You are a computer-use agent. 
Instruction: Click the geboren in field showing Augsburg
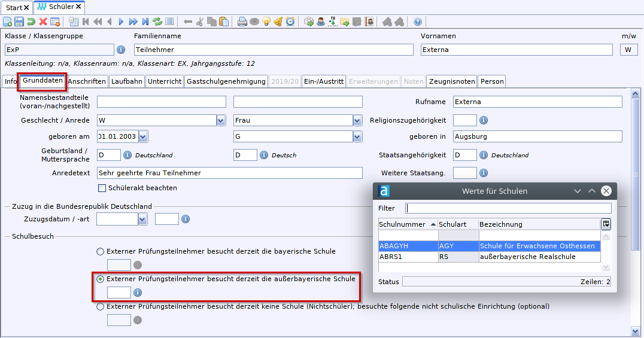(537, 136)
